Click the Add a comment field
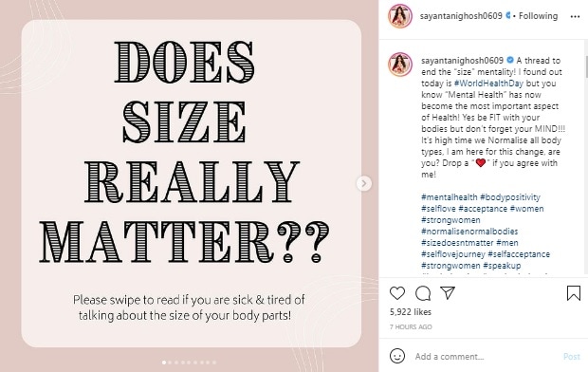The image size is (588, 372). 486,356
